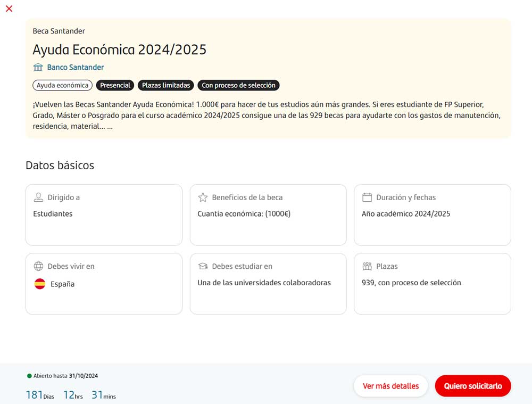Click the person icon beside Dirigido a
Image resolution: width=532 pixels, height=404 pixels.
click(x=38, y=197)
